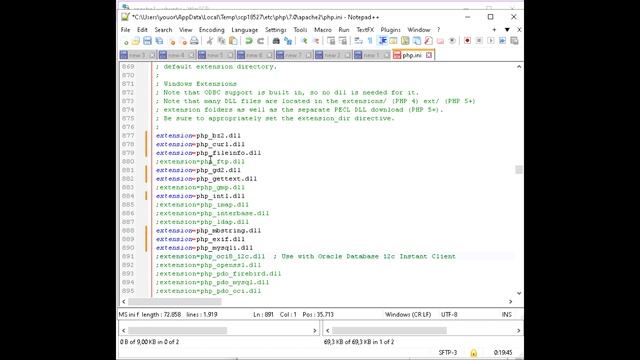The height and width of the screenshot is (360, 640).
Task: Click the Close All toolbar icon
Action: (x=183, y=41)
